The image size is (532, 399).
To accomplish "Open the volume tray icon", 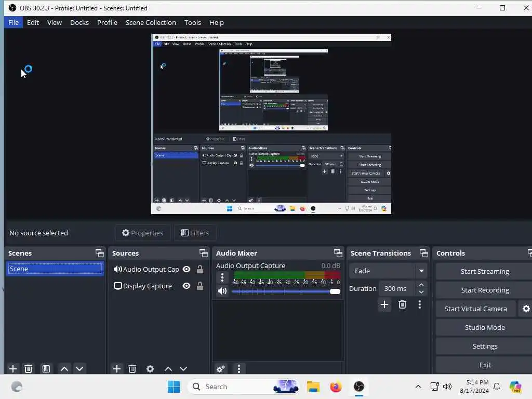I will pos(447,387).
